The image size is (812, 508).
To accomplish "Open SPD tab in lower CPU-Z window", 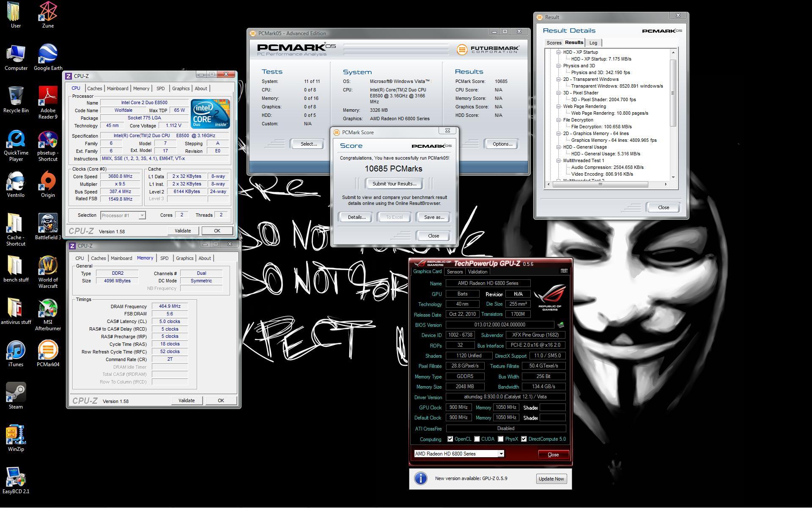I will [x=164, y=258].
